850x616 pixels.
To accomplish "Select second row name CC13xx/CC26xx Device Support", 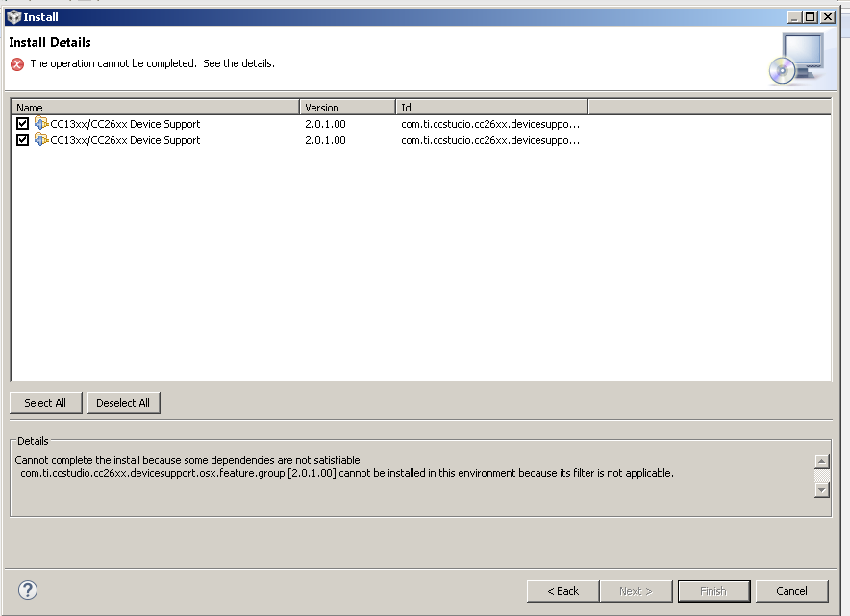I will tap(125, 140).
